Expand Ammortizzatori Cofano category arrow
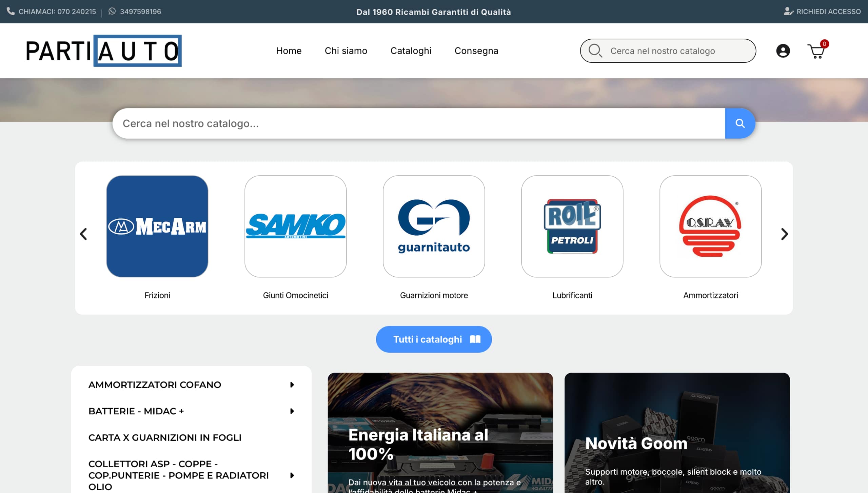 coord(292,384)
